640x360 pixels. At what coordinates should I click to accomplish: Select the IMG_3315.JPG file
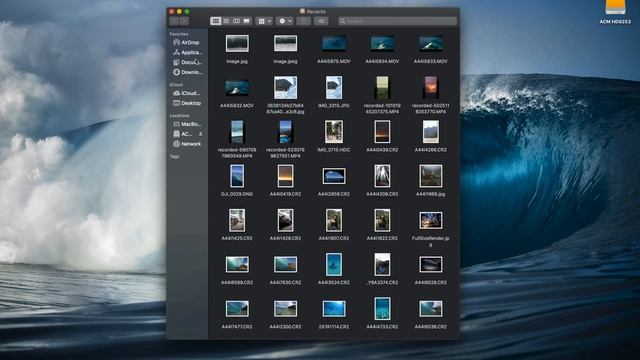[334, 87]
